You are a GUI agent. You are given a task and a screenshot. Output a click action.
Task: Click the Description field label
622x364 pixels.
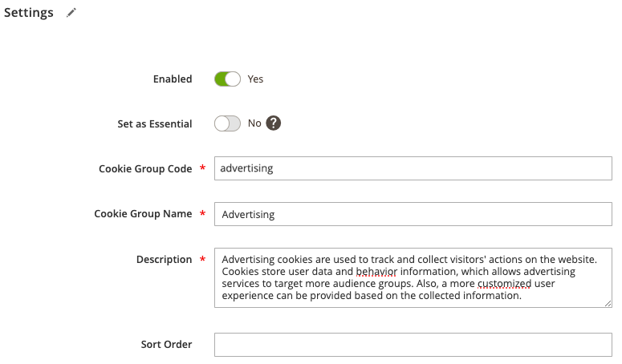point(165,260)
